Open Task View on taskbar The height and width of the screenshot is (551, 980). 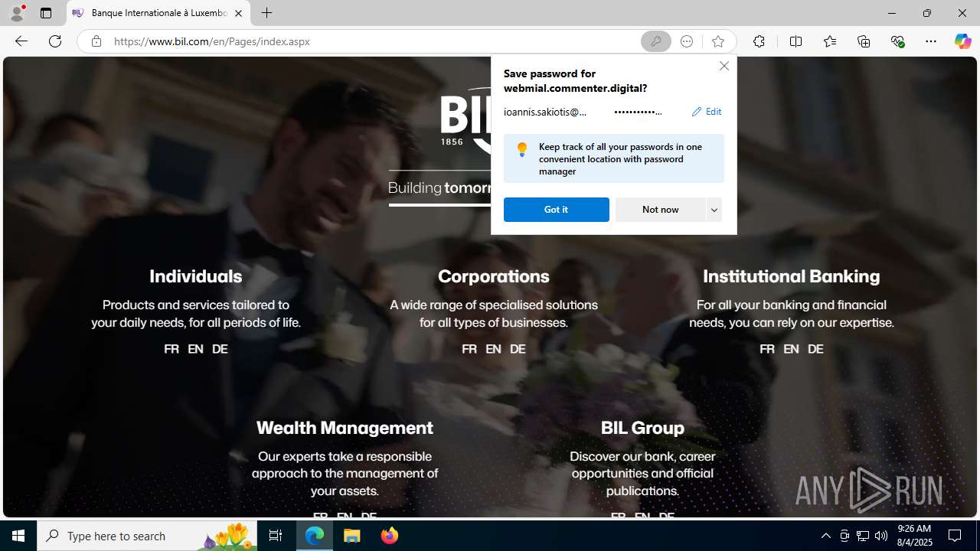[276, 536]
